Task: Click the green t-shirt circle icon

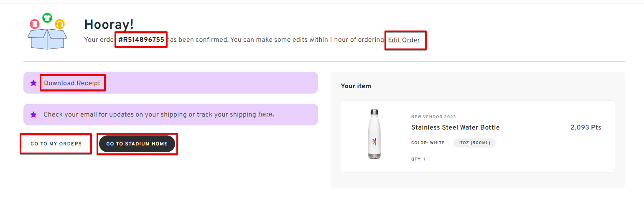Action: coord(47,18)
